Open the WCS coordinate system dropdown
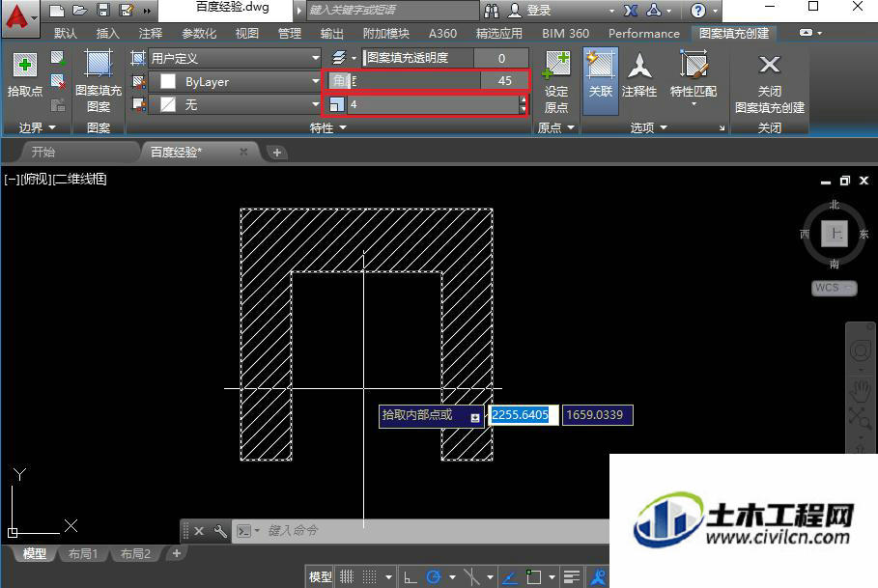Screen dimensions: 878x588 click(x=835, y=288)
